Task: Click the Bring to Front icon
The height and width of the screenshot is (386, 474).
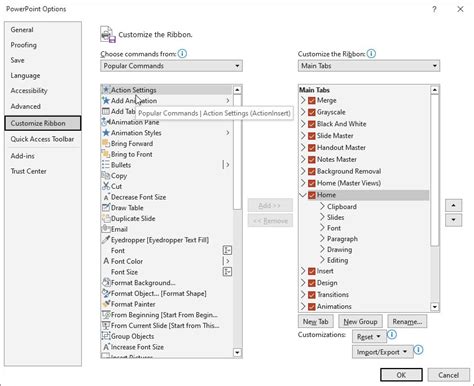Action: 106,154
